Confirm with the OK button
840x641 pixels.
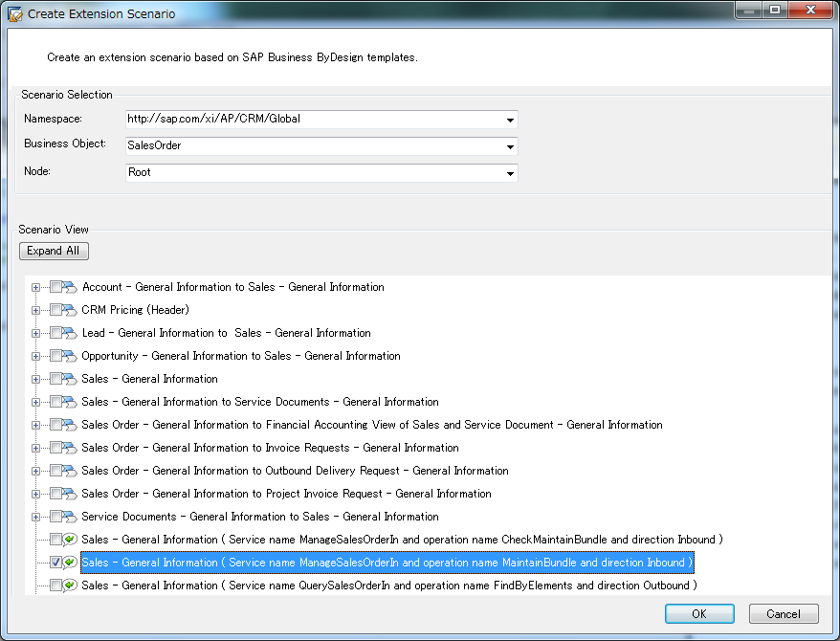[699, 614]
